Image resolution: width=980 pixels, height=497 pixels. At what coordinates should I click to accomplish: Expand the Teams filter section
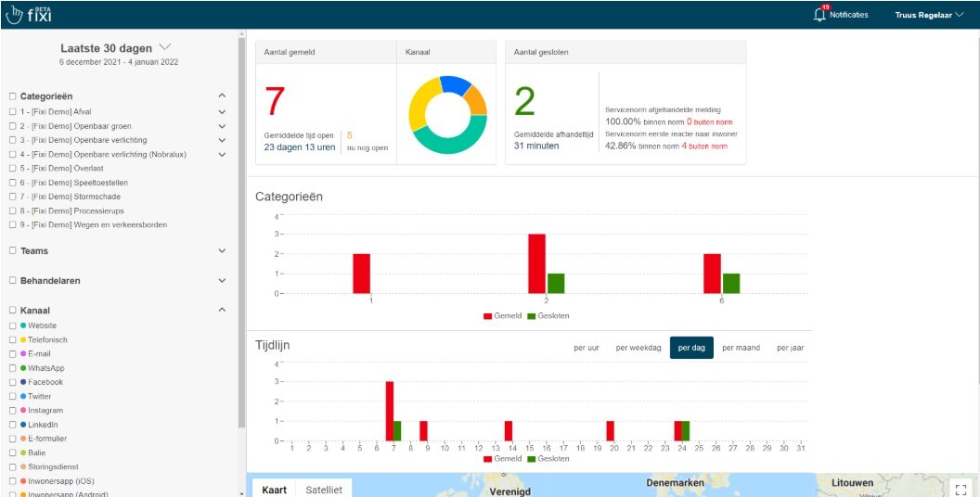[x=222, y=251]
